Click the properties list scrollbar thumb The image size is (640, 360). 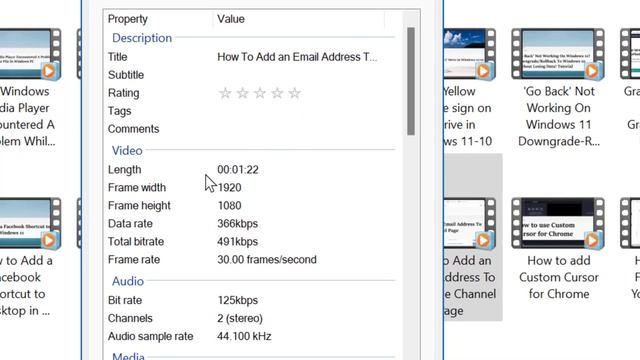411,81
